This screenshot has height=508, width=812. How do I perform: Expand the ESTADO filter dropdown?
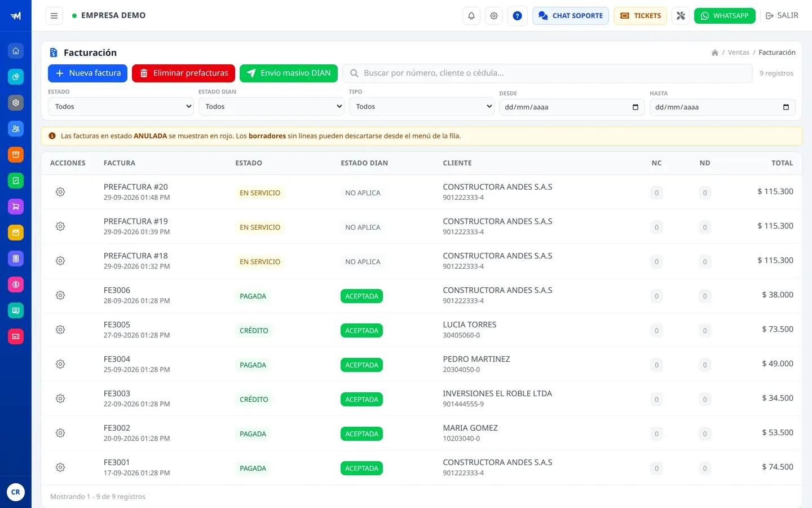pyautogui.click(x=121, y=107)
